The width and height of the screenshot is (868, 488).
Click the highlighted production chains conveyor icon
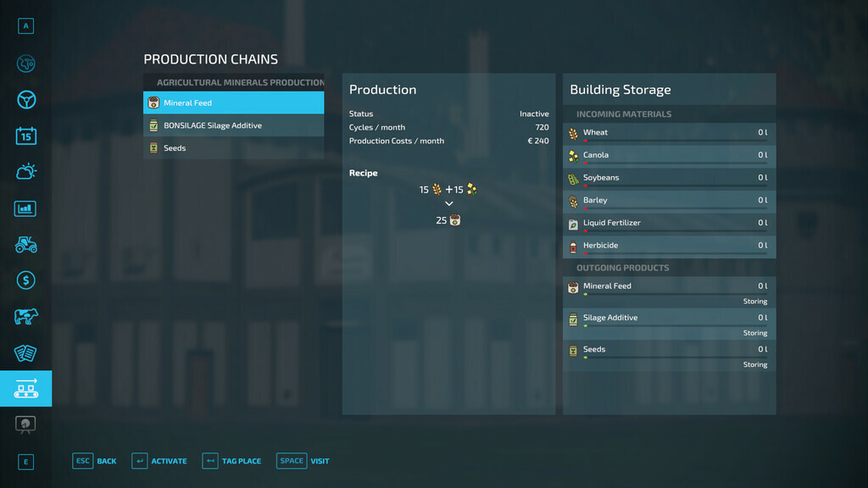25,389
